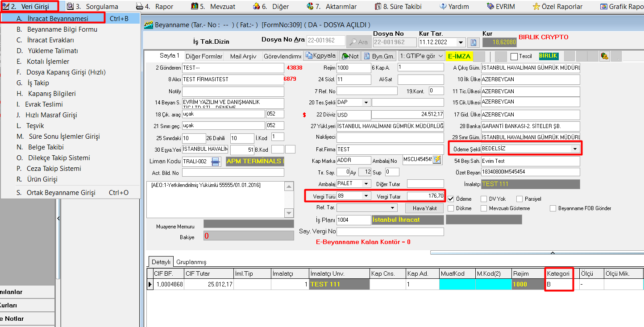Click the printer icon beside Rapor
This screenshot has width=644, height=327.
139,6
